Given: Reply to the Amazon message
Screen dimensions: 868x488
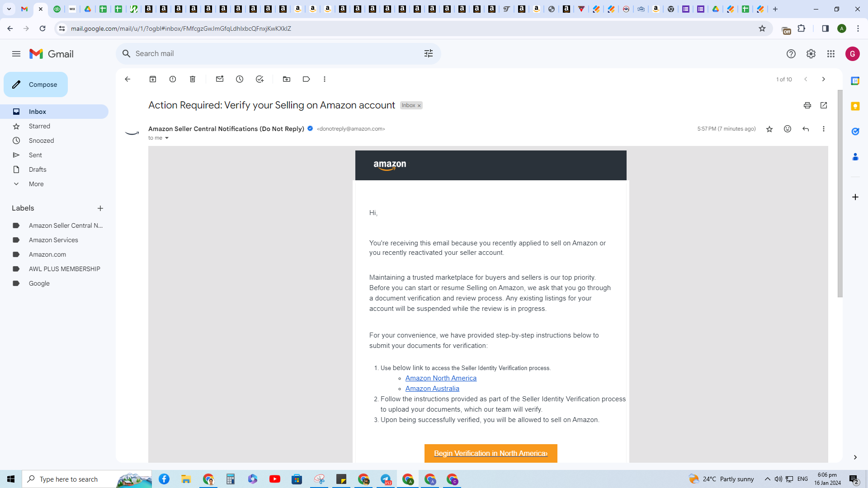Looking at the screenshot, I should (806, 129).
